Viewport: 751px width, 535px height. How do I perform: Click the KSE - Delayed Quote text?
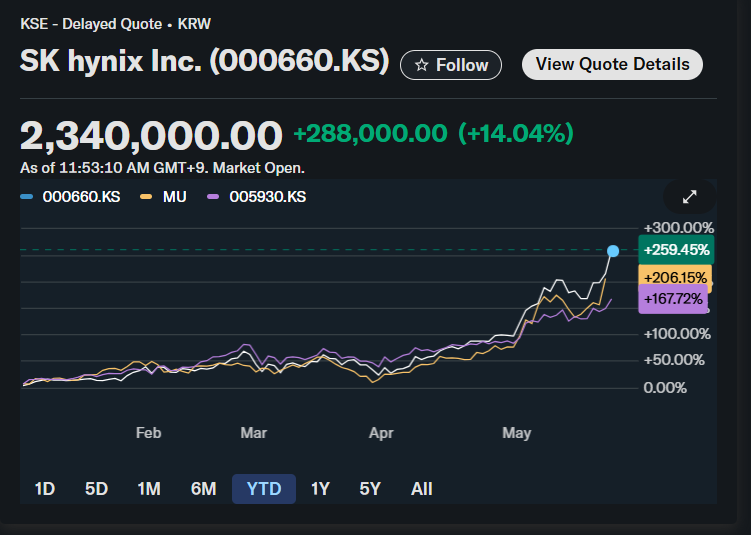pos(91,24)
